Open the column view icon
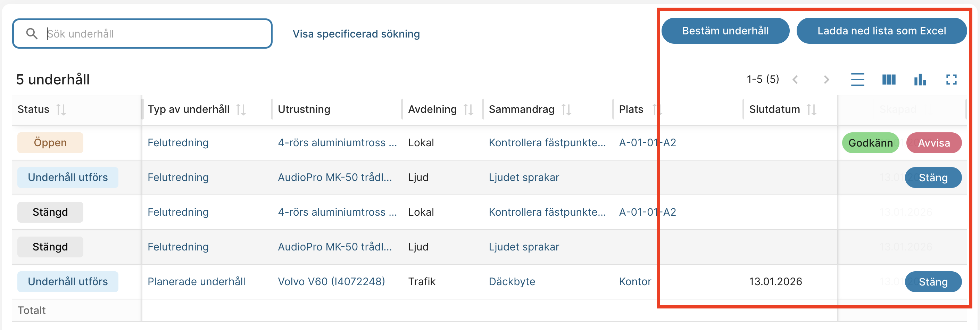 point(889,80)
